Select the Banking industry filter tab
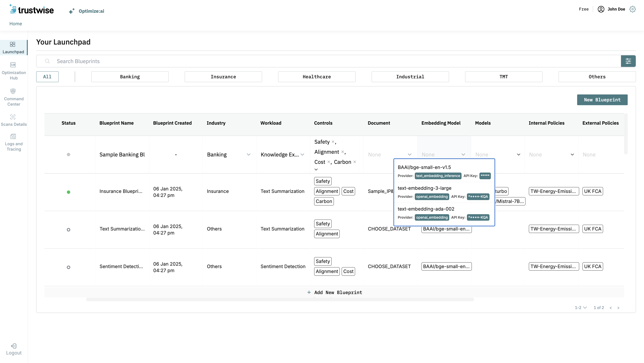Screen dimensions: 644x363 (x=130, y=77)
